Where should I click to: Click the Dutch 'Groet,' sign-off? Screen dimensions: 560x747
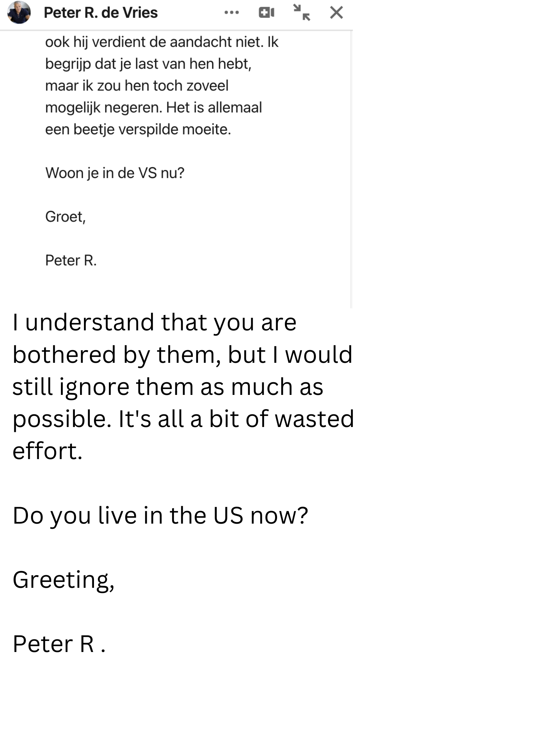[65, 217]
